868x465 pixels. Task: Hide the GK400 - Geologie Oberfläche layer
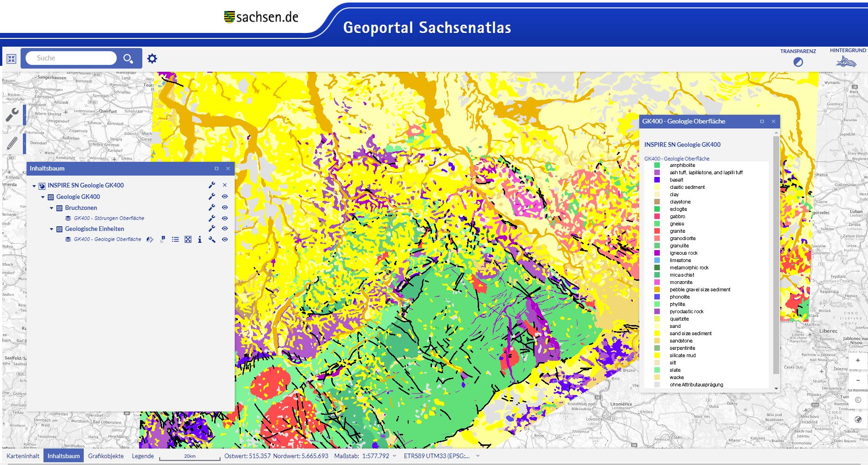(225, 240)
